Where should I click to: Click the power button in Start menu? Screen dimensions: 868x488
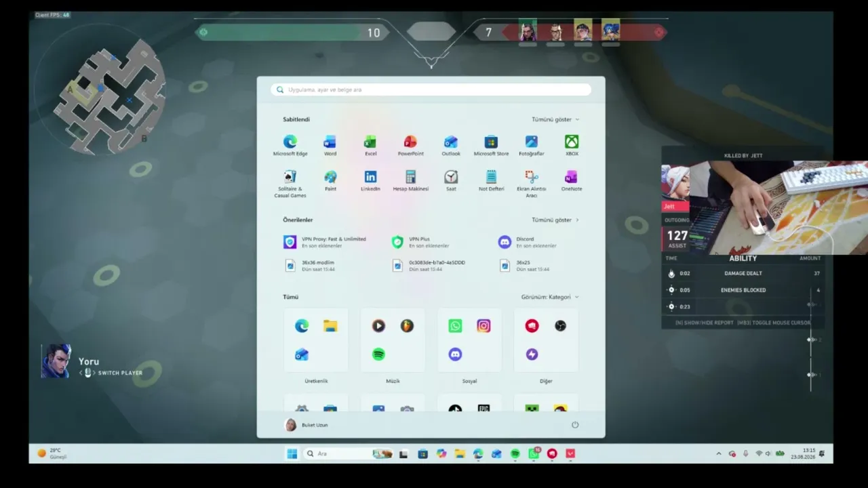click(575, 425)
